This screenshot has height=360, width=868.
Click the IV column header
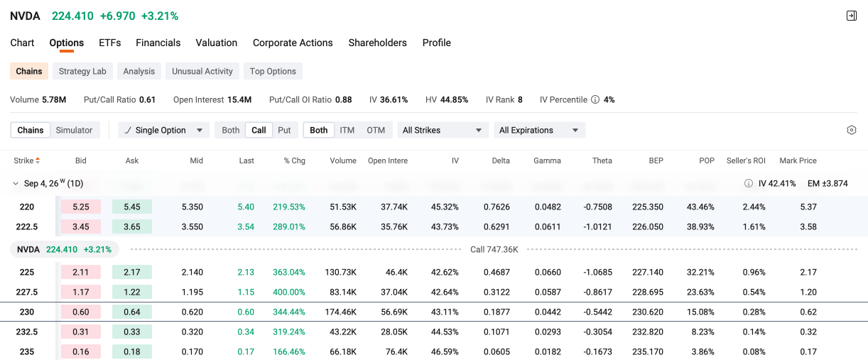[x=455, y=160]
